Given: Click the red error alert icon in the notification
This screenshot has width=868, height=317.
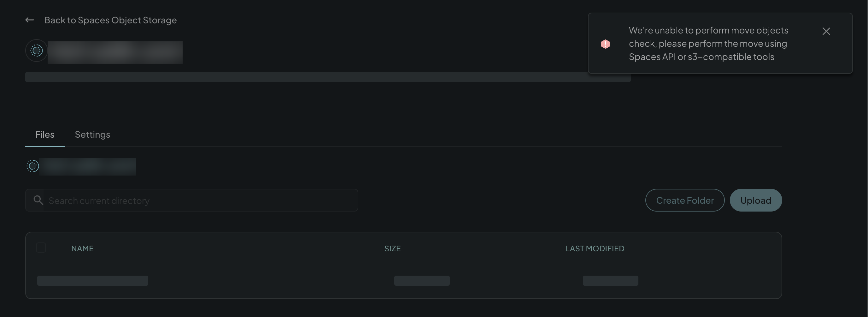Looking at the screenshot, I should [605, 44].
